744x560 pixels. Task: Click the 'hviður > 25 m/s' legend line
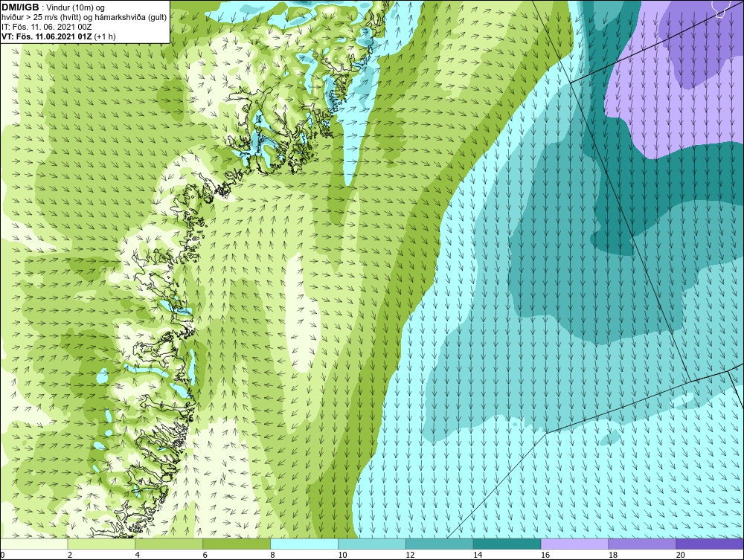83,17
